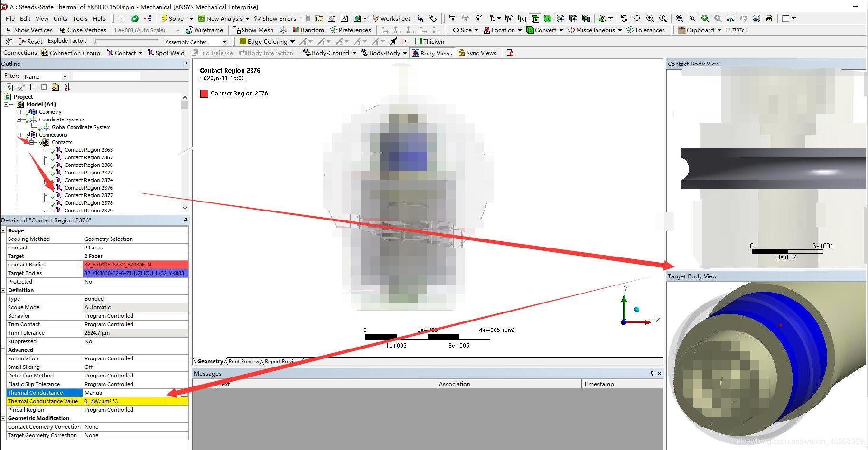Select Contact Region 2377 in outline

(88, 195)
